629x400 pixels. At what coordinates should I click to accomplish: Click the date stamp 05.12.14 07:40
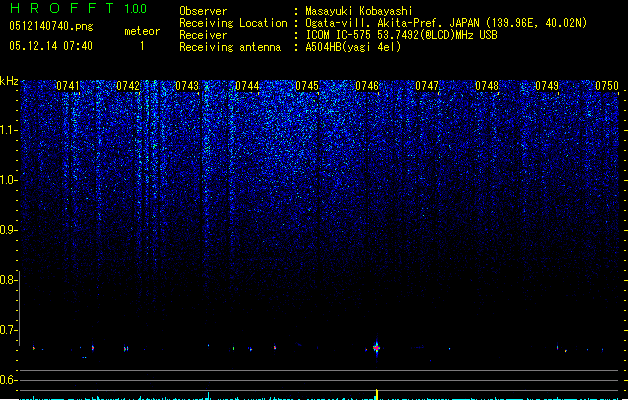pyautogui.click(x=51, y=46)
